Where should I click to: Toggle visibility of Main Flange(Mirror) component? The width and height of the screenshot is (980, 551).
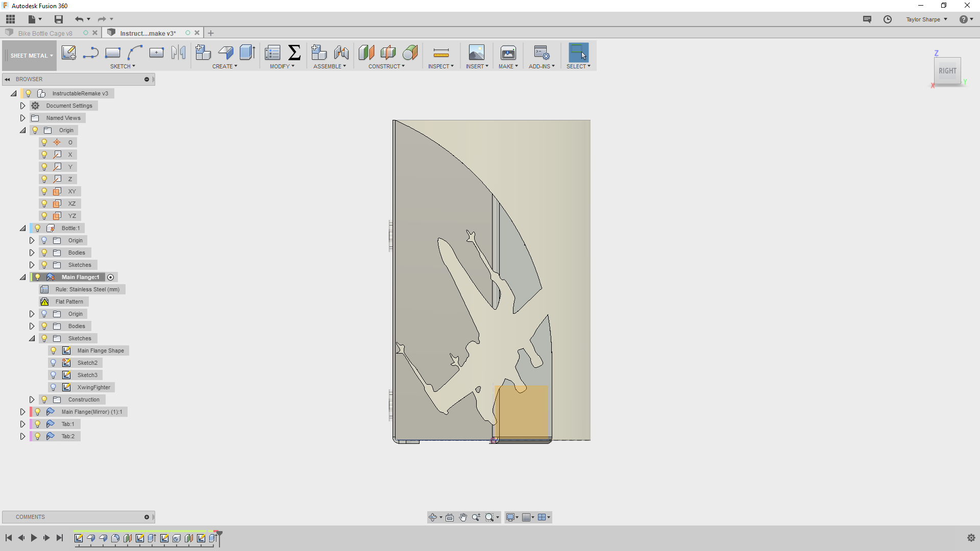(38, 412)
